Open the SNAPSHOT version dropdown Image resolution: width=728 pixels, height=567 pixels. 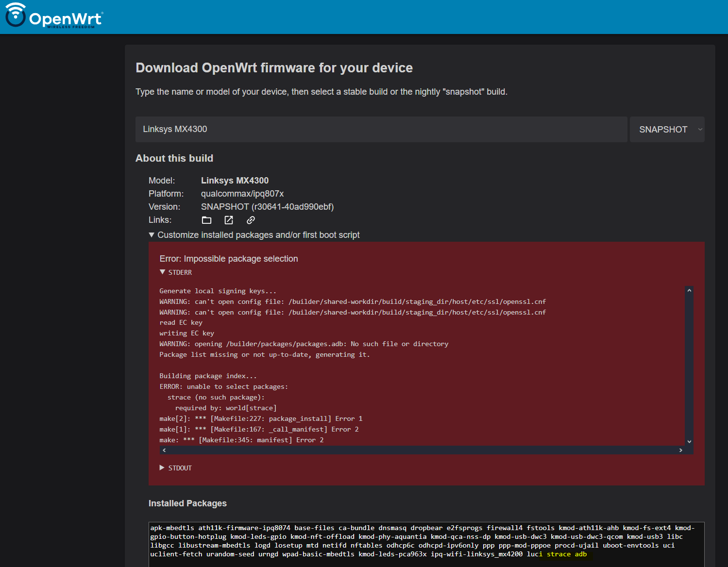(x=667, y=130)
